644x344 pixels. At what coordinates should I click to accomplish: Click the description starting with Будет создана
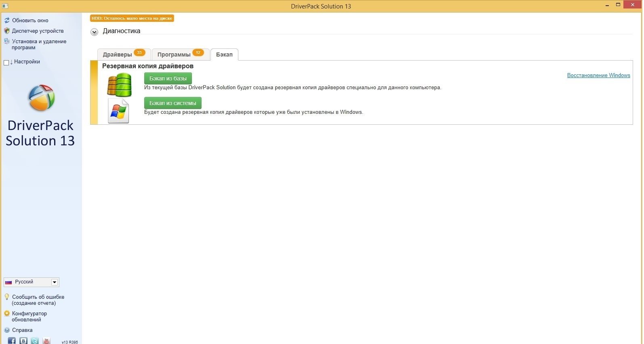point(254,112)
